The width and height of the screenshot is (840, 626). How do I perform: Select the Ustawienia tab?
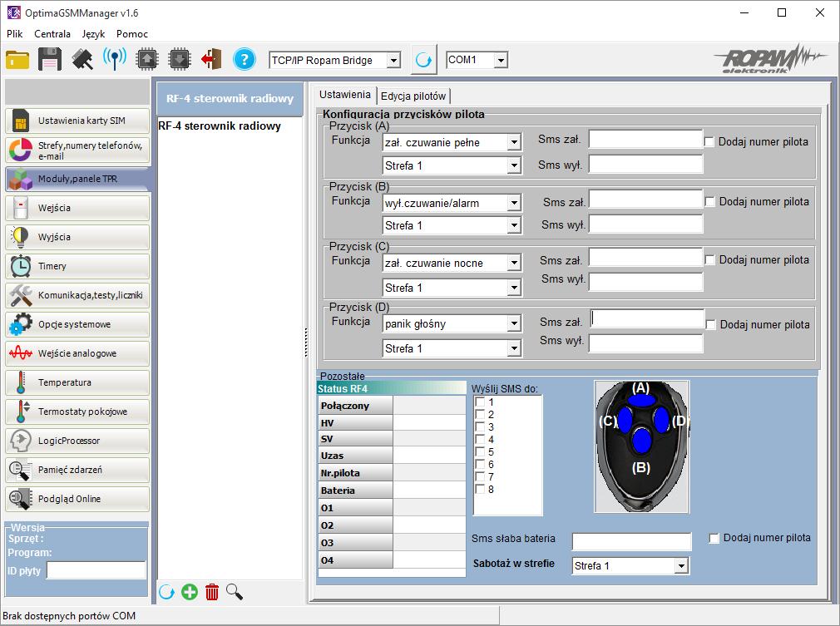tap(345, 95)
